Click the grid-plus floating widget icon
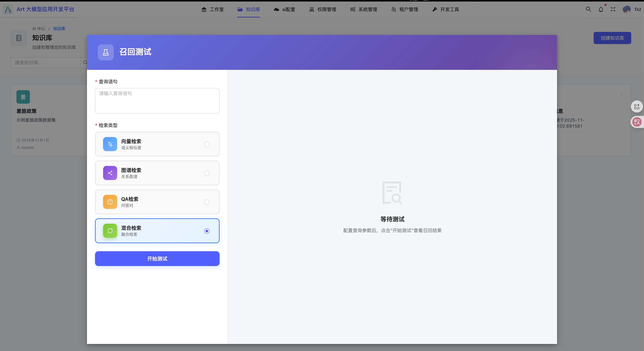Image resolution: width=644 pixels, height=351 pixels. click(x=637, y=107)
